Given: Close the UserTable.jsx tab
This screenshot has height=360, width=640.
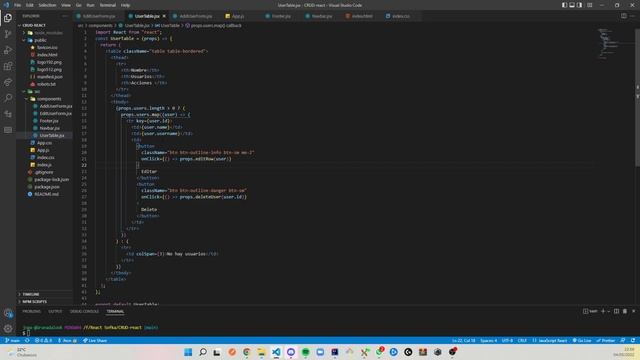Looking at the screenshot, I should pyautogui.click(x=164, y=16).
